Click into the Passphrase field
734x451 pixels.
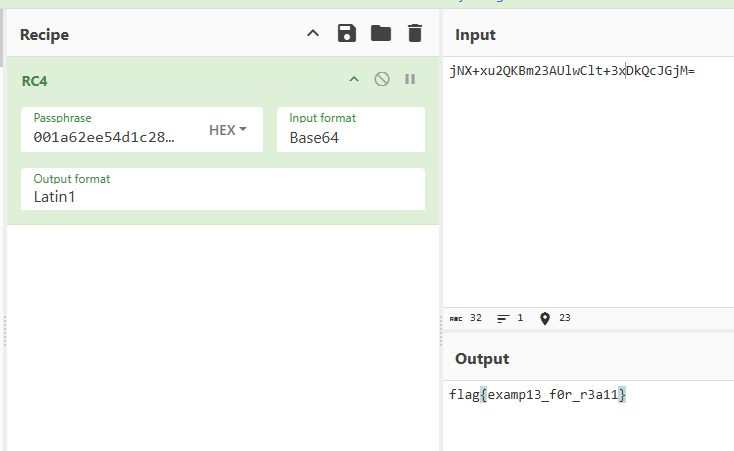coord(105,137)
